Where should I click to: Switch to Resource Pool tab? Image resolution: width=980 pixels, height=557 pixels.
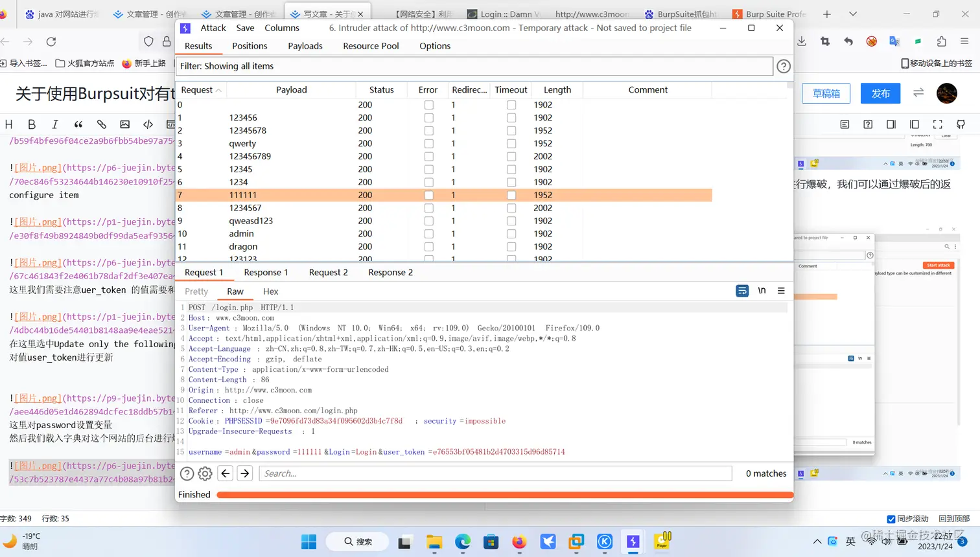pyautogui.click(x=371, y=46)
